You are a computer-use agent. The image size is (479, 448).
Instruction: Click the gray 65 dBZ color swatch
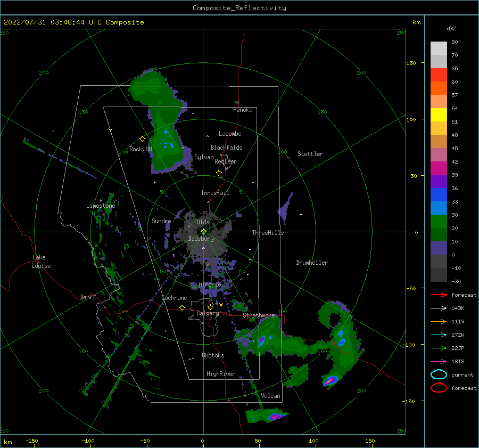click(439, 61)
